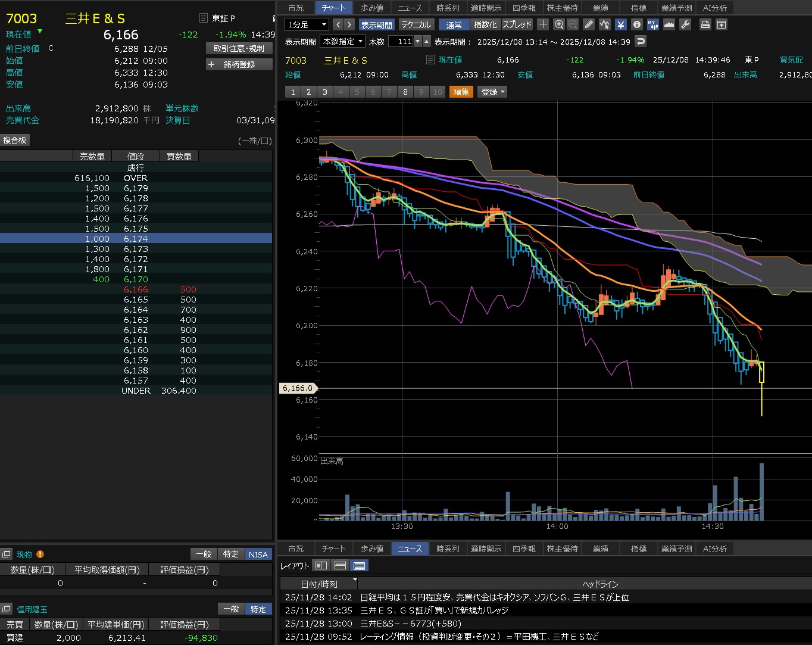Click the 取引注意・規制 button
The width and height of the screenshot is (812, 645).
tap(239, 48)
